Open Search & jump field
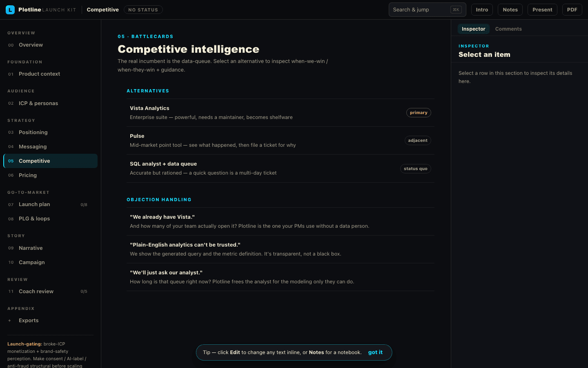This screenshot has width=588, height=368. (427, 10)
